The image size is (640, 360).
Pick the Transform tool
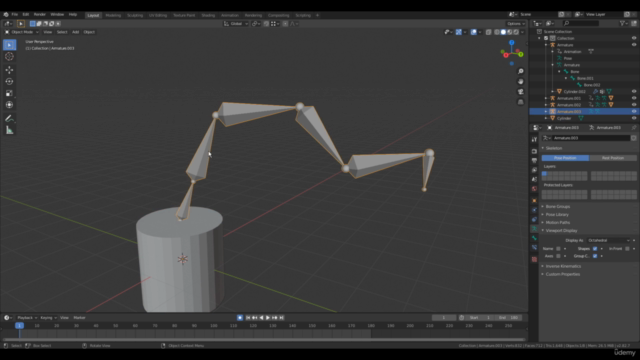[x=9, y=105]
